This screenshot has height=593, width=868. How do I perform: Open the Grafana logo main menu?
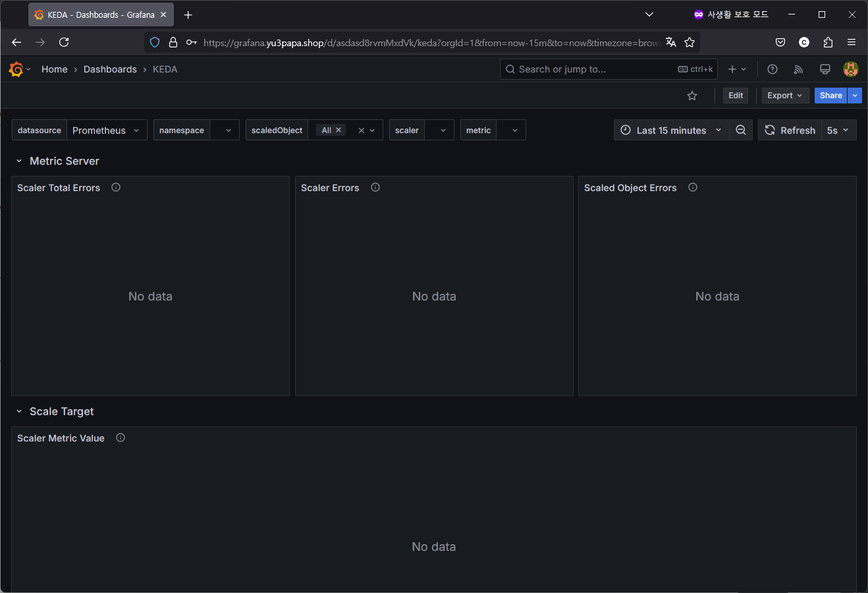[16, 69]
